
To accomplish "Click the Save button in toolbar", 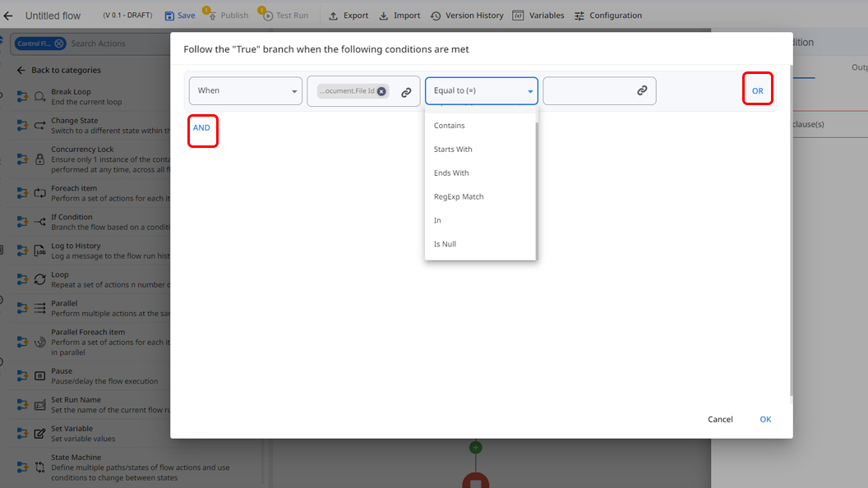I will pos(180,16).
